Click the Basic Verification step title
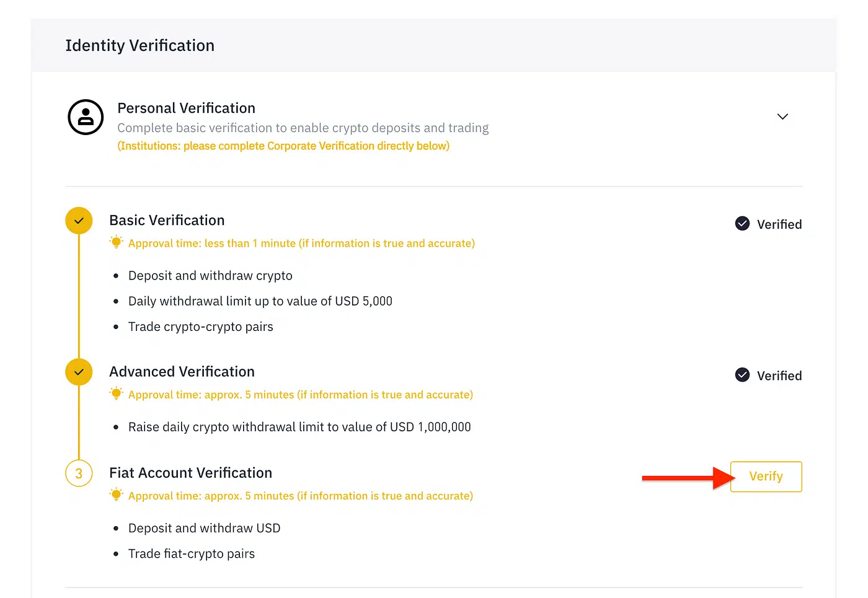Screen dimensions: 868x598 point(167,221)
